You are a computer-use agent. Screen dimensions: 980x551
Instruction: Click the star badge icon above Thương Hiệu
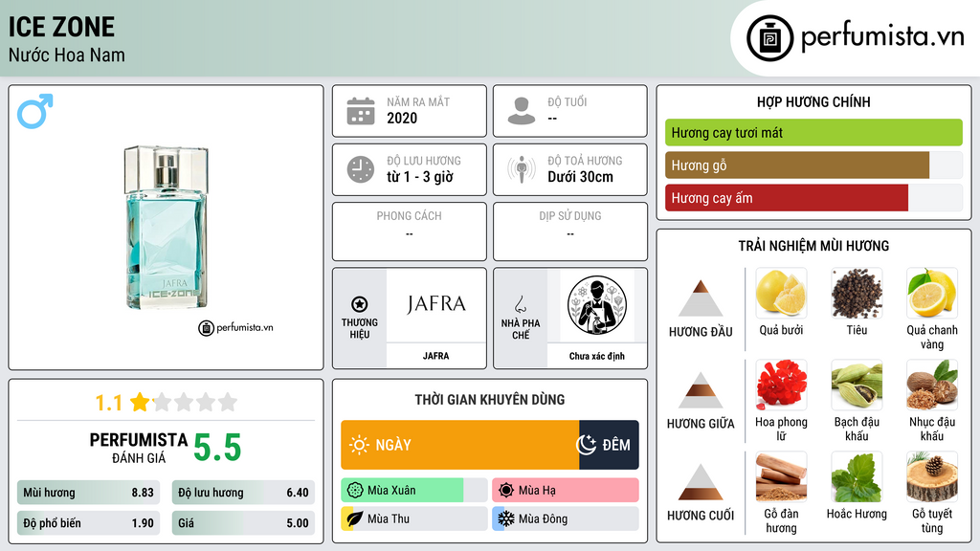tap(360, 304)
